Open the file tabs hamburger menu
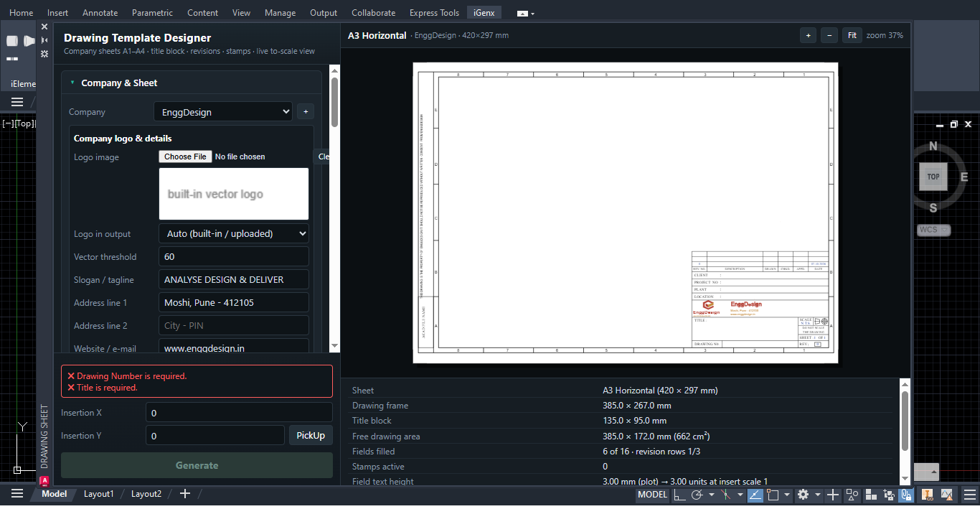 17,103
